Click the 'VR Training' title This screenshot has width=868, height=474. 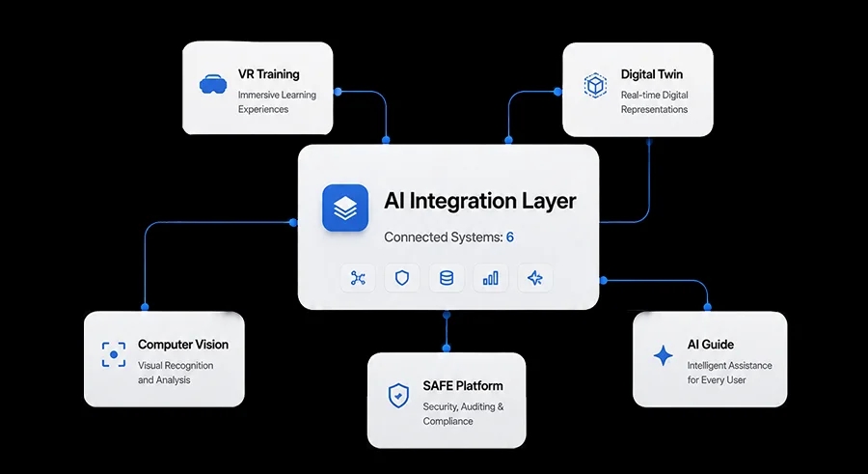click(268, 74)
